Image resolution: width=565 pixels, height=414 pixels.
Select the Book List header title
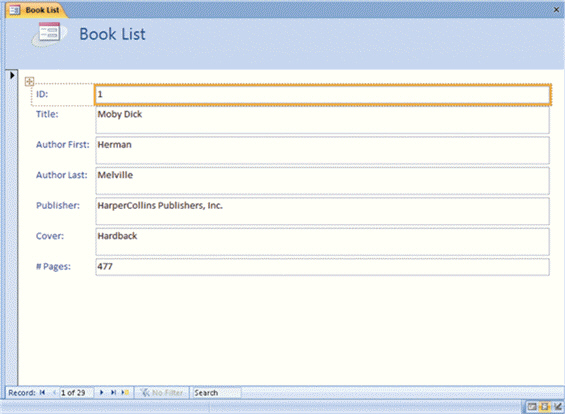pyautogui.click(x=112, y=34)
